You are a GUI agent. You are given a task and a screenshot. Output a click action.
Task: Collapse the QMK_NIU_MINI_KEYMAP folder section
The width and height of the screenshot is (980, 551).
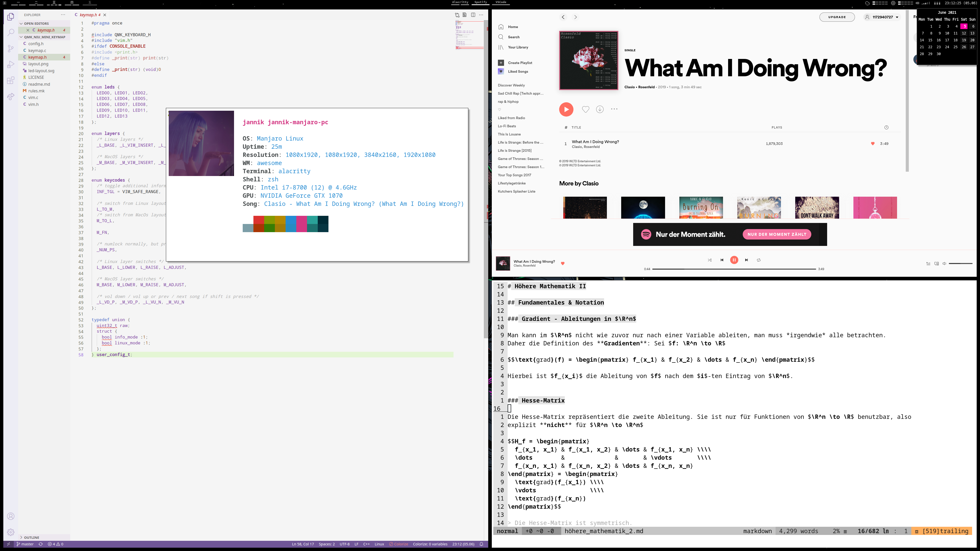[x=44, y=37]
